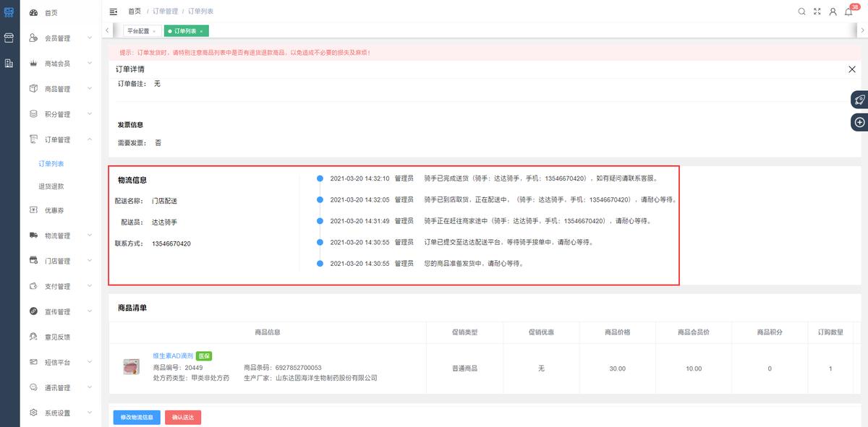Click the 物流管理 truck icon
868x427 pixels.
[x=33, y=236]
